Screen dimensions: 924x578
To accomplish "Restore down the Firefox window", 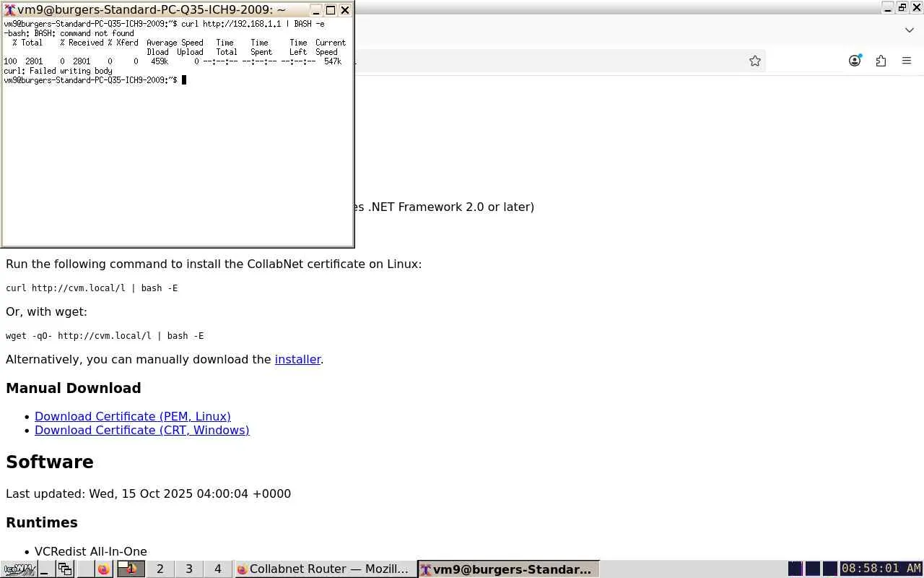I will (902, 8).
